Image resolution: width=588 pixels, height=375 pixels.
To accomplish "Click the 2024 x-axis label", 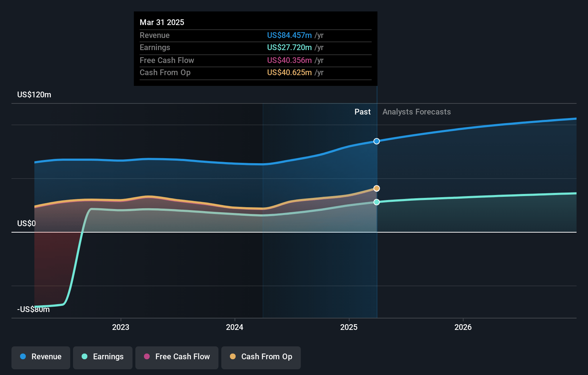I will tap(235, 327).
